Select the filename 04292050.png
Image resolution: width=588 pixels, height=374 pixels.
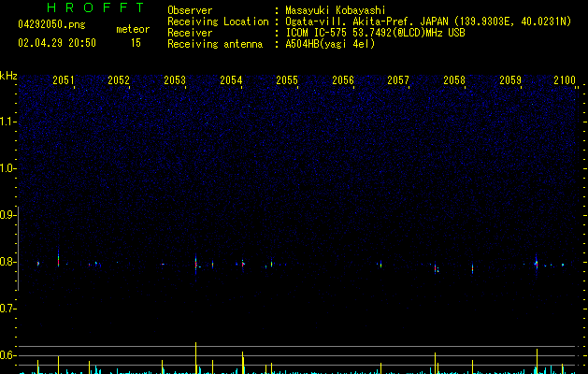tap(51, 24)
